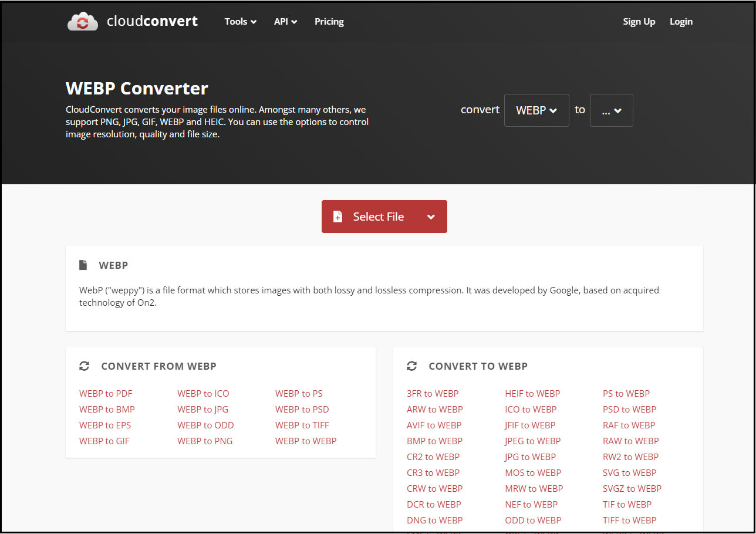
Task: Click the cloudconvert brand name
Action: (x=153, y=22)
